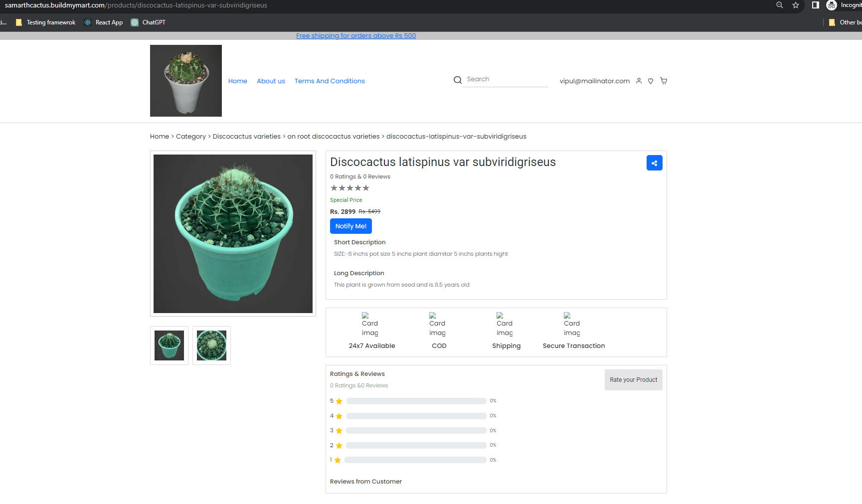Click the COD card image

[437, 325]
